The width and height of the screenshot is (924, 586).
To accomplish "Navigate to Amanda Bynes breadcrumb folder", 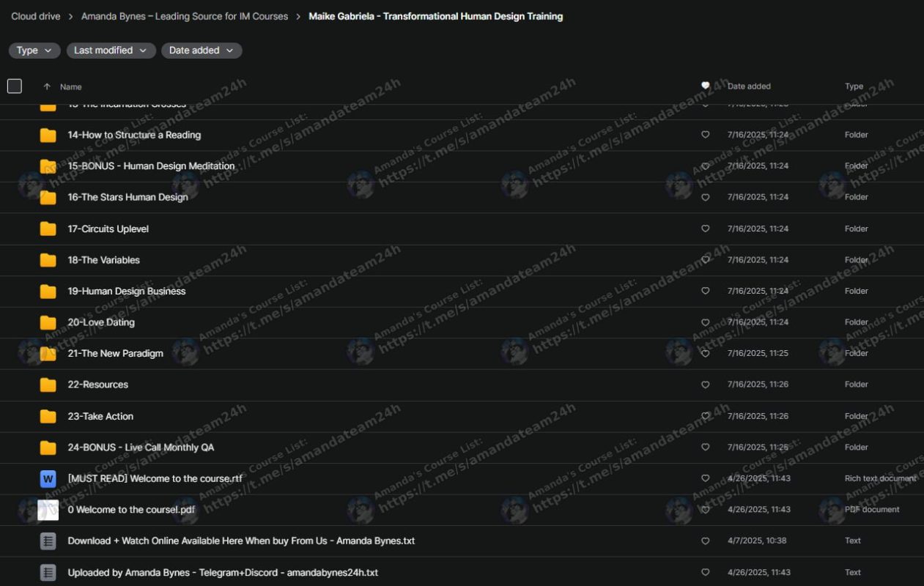I will [185, 16].
